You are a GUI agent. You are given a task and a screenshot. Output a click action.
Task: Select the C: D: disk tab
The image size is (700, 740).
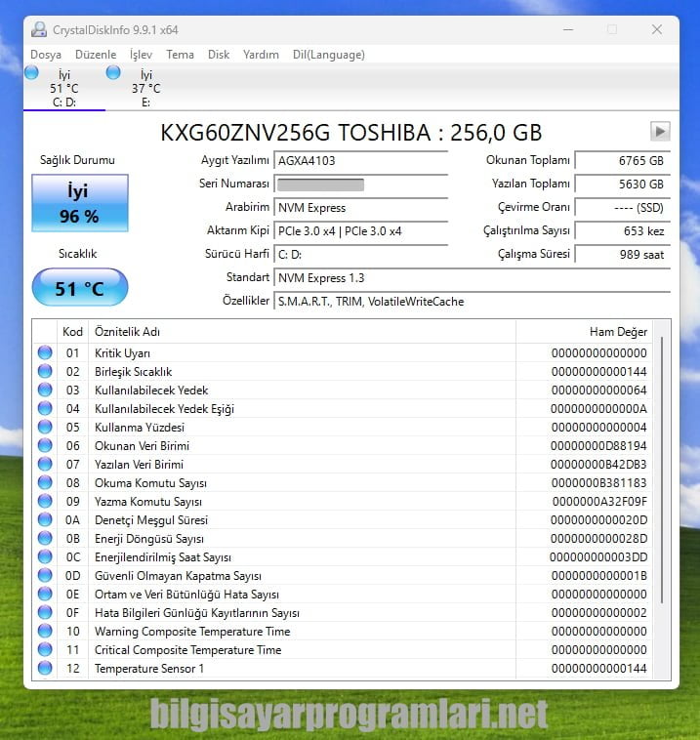pos(64,88)
